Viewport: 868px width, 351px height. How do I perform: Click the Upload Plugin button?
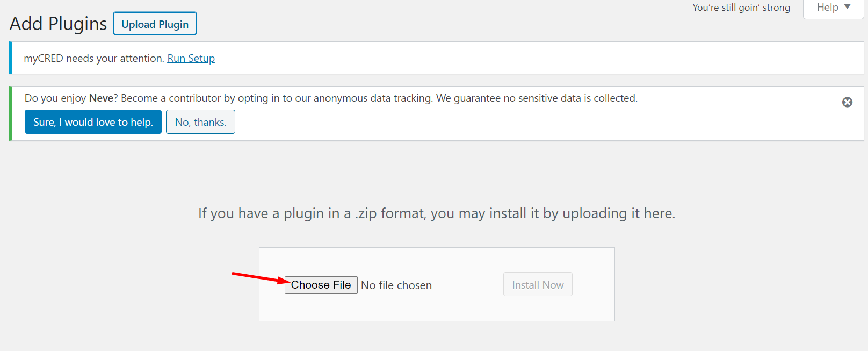pyautogui.click(x=155, y=24)
